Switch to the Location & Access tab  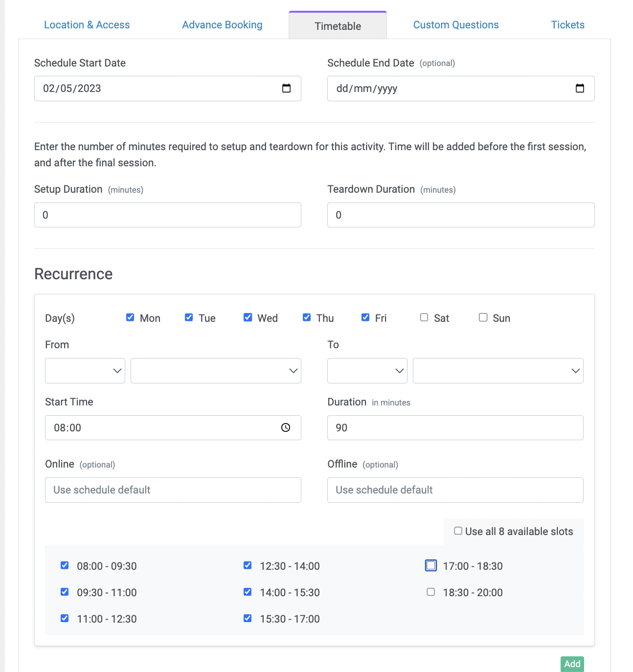pos(87,25)
